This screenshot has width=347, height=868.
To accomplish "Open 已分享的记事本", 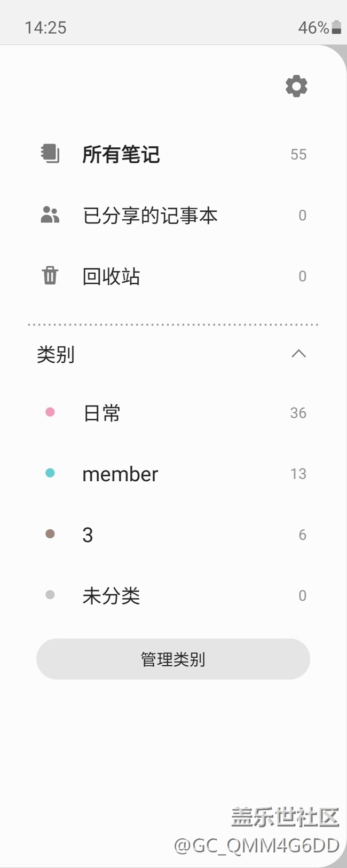I will [x=150, y=216].
